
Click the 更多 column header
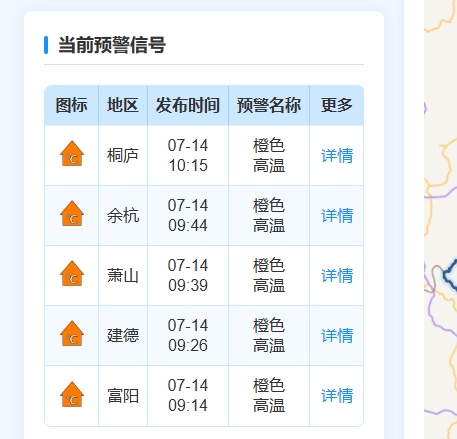tap(337, 105)
